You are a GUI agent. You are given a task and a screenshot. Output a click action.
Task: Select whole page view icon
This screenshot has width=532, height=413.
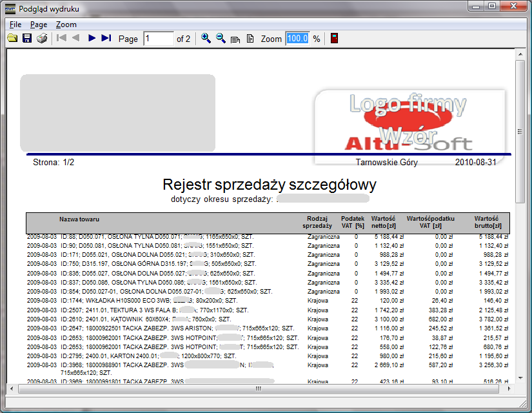click(x=250, y=39)
